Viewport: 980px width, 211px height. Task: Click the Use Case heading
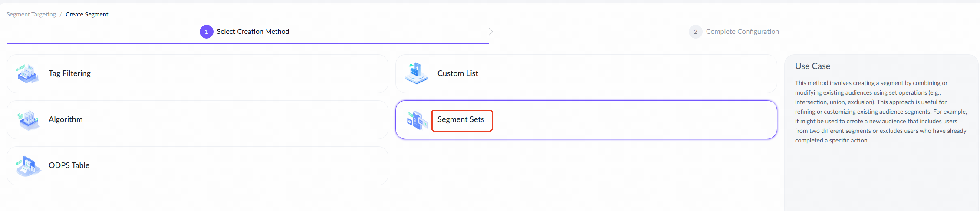[x=812, y=66]
